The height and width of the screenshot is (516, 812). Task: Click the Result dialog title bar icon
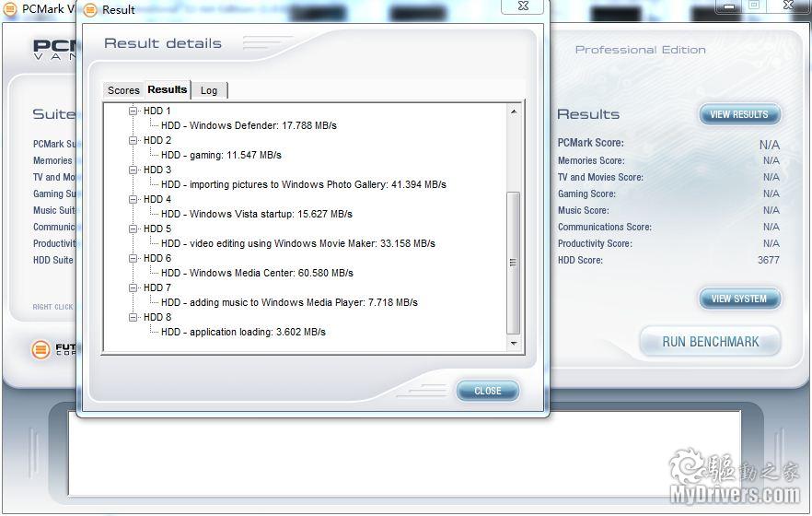pyautogui.click(x=90, y=10)
